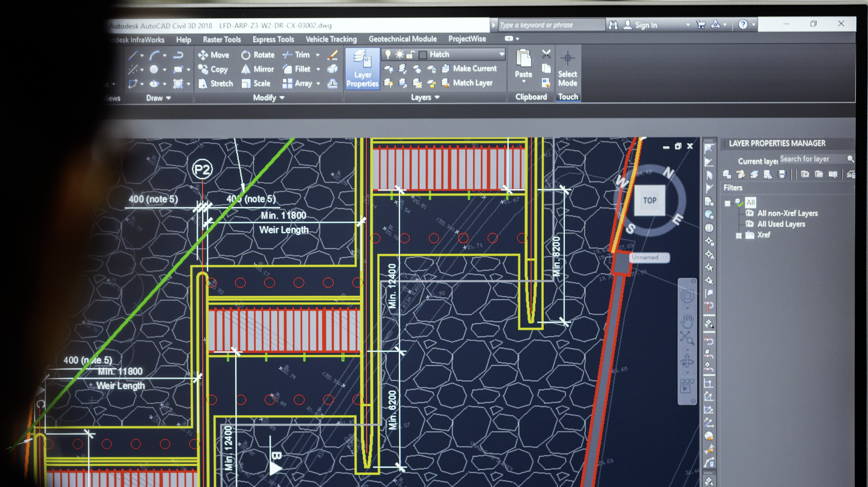The image size is (868, 487).
Task: Activate the Scale tool
Action: point(256,84)
